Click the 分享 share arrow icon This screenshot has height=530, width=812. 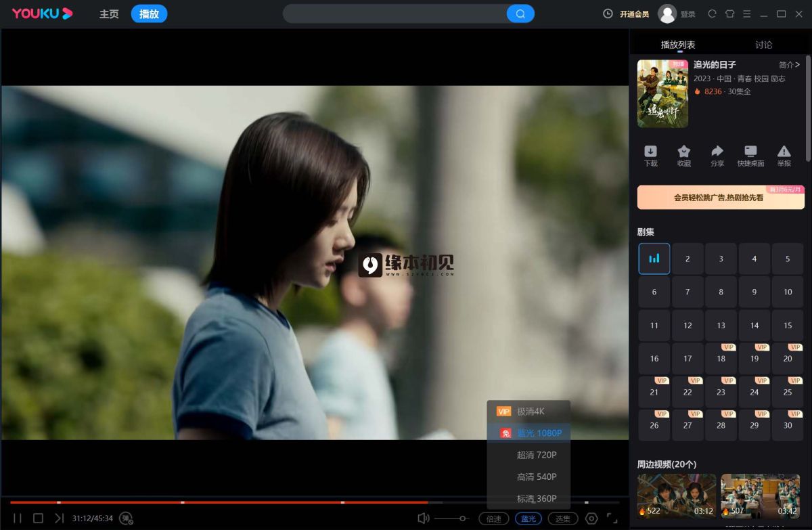coord(717,156)
